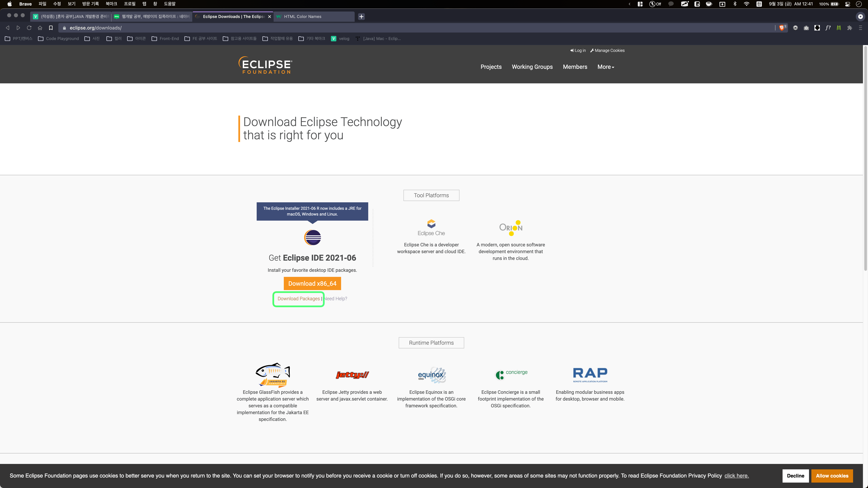Open the privacy policy click here link
868x488 pixels.
[737, 475]
